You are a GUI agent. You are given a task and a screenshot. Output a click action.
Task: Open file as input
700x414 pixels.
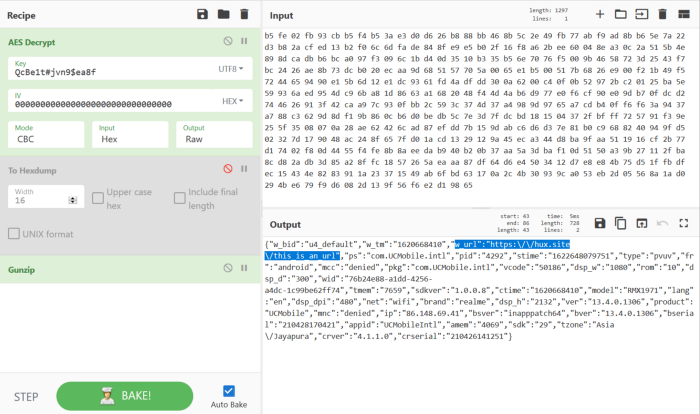(642, 14)
